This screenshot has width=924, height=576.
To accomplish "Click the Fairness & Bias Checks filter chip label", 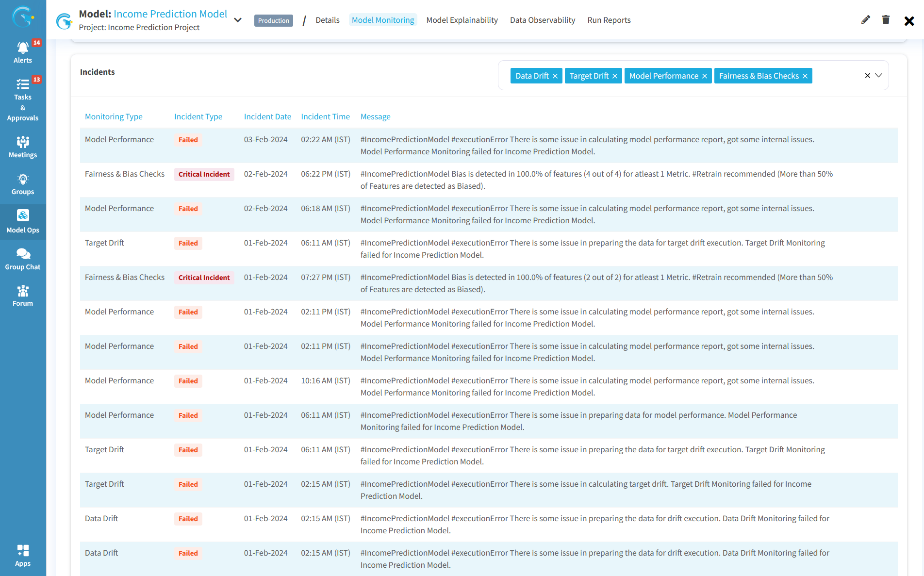I will click(759, 76).
